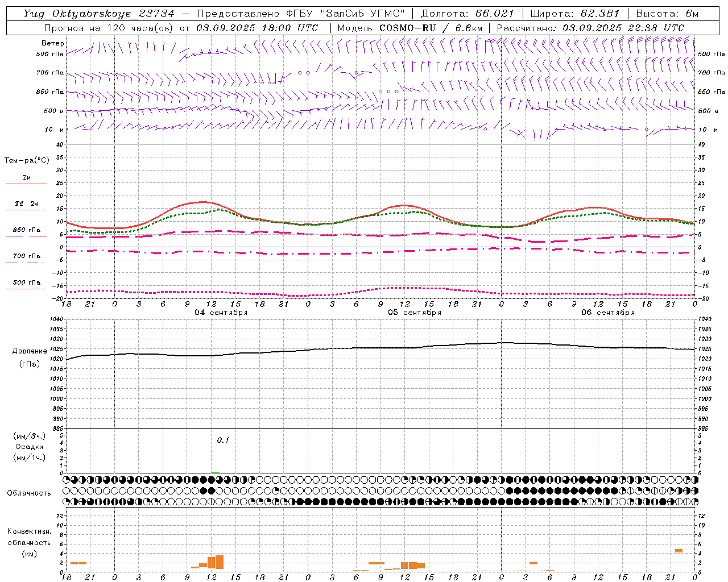Click the '(км)' unit under convective cloudiness
Screen dimensions: 728x582
30,554
